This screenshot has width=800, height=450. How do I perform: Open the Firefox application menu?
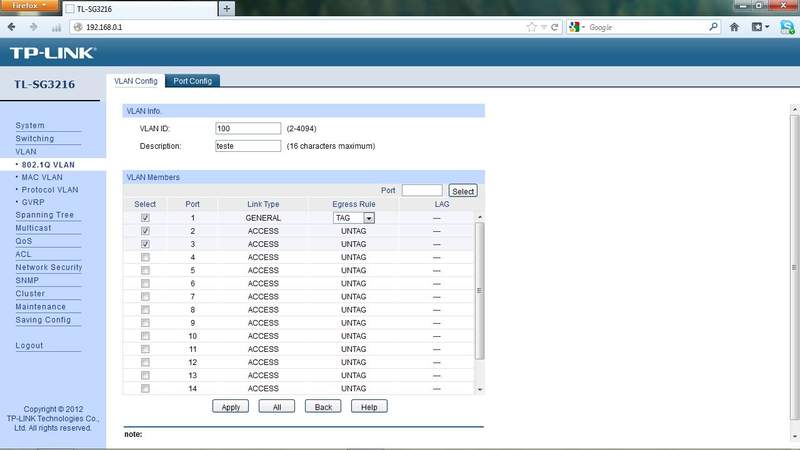point(30,8)
